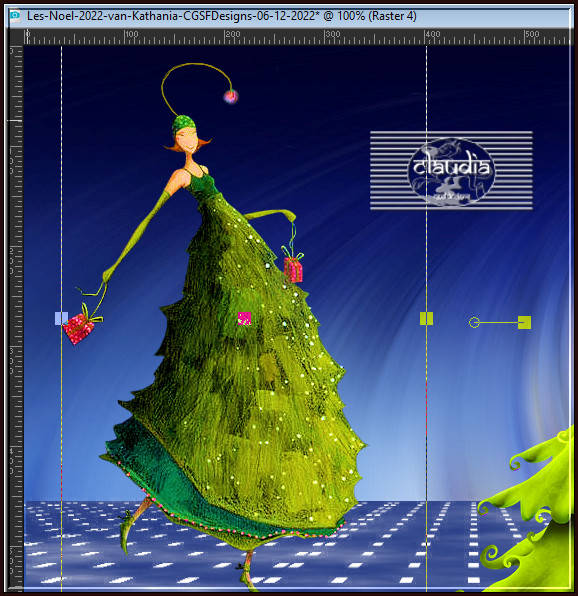Click the claudia watermark logo

tap(451, 170)
